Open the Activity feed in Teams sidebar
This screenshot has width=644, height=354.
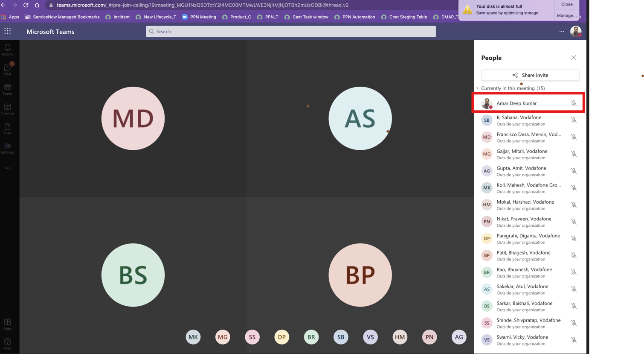click(x=7, y=50)
